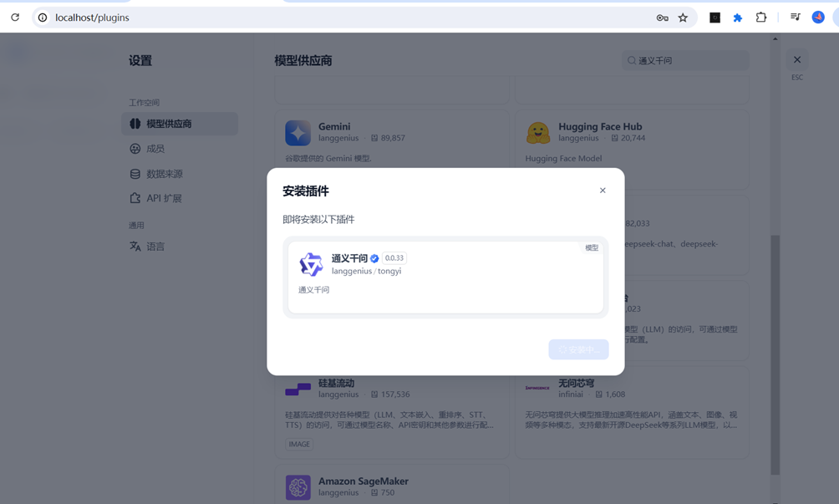Open the browser profile avatar
839x504 pixels.
tap(818, 17)
